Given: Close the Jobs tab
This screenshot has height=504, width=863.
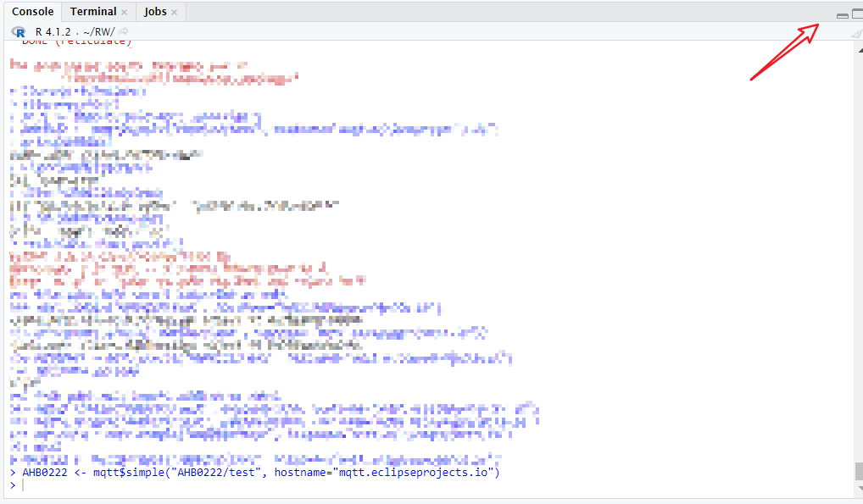Looking at the screenshot, I should pos(175,12).
